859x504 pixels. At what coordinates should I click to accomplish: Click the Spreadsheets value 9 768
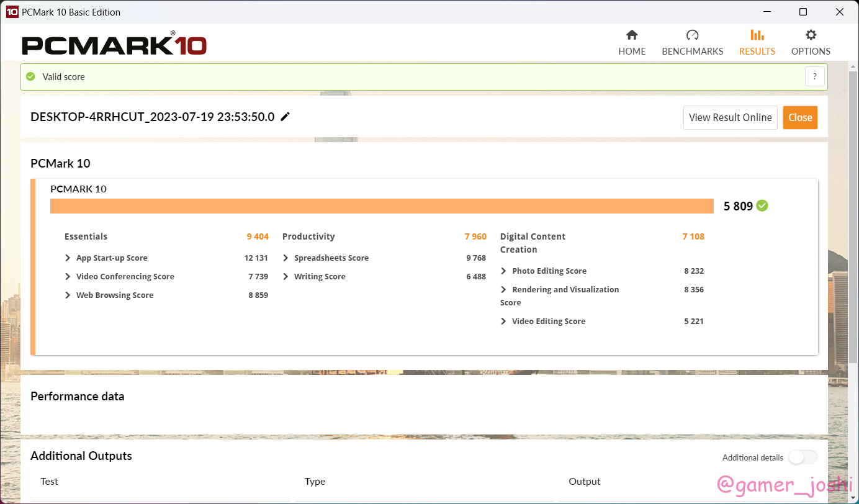pos(476,258)
